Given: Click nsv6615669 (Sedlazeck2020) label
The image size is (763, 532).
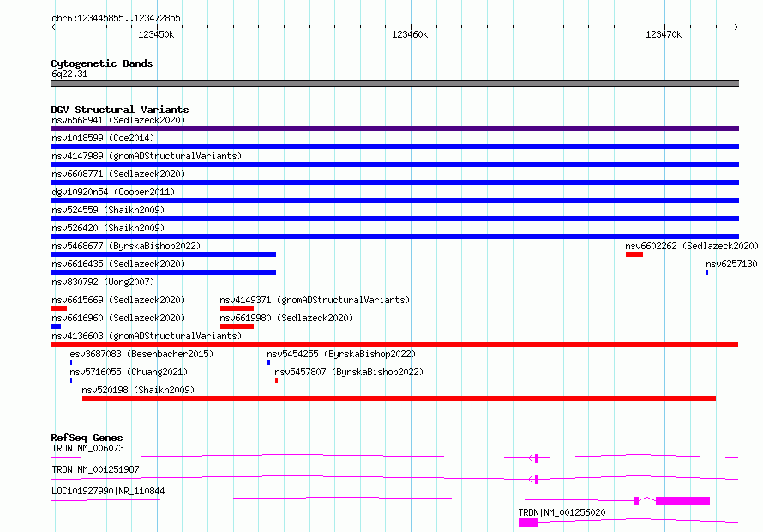Looking at the screenshot, I should [x=118, y=300].
